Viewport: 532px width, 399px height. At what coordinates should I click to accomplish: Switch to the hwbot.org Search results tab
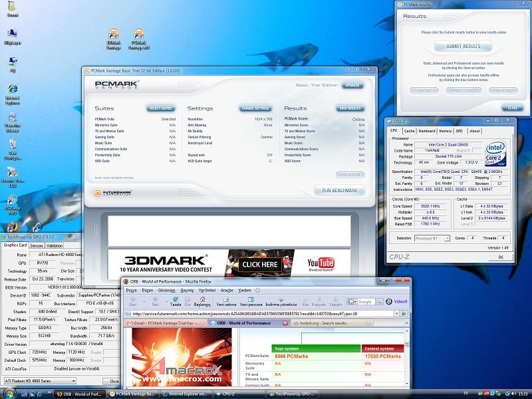pyautogui.click(x=332, y=323)
